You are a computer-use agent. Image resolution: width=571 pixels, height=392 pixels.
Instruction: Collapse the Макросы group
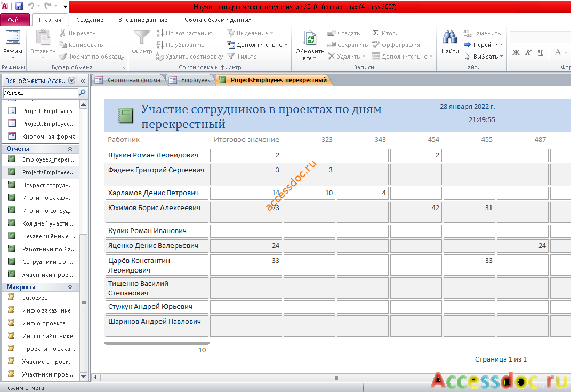point(70,287)
